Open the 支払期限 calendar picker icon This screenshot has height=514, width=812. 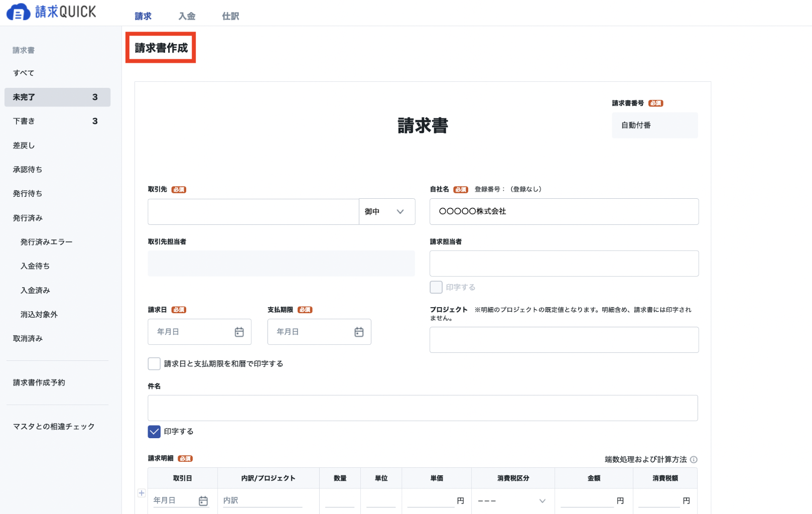pyautogui.click(x=359, y=332)
